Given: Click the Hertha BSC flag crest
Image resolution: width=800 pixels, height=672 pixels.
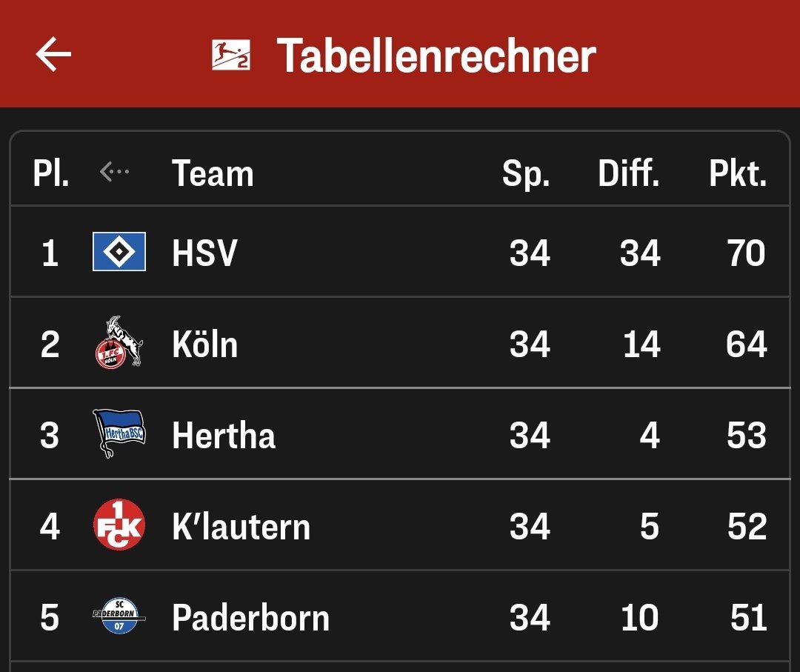Looking at the screenshot, I should click(x=119, y=433).
